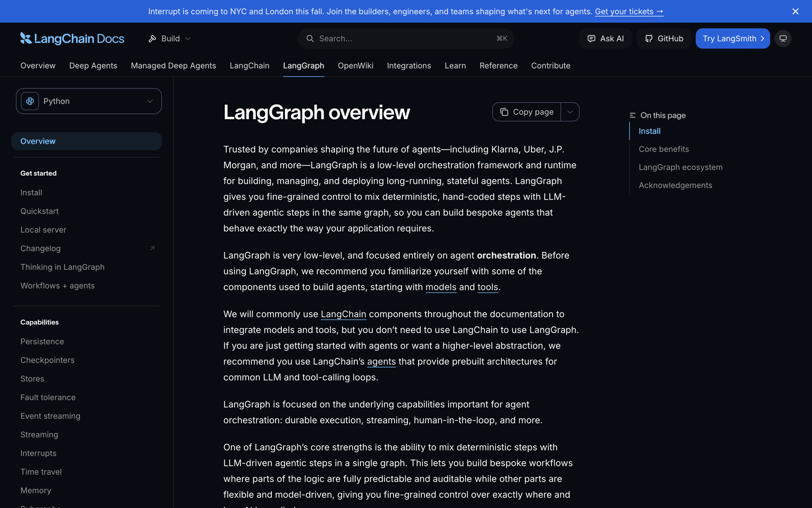The height and width of the screenshot is (508, 812).
Task: Select Overview in the sidebar
Action: click(86, 141)
